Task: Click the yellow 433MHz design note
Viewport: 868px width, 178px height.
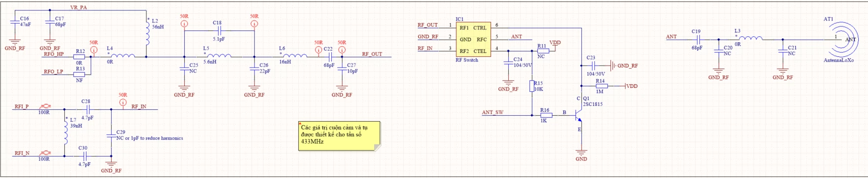Action: (339, 136)
